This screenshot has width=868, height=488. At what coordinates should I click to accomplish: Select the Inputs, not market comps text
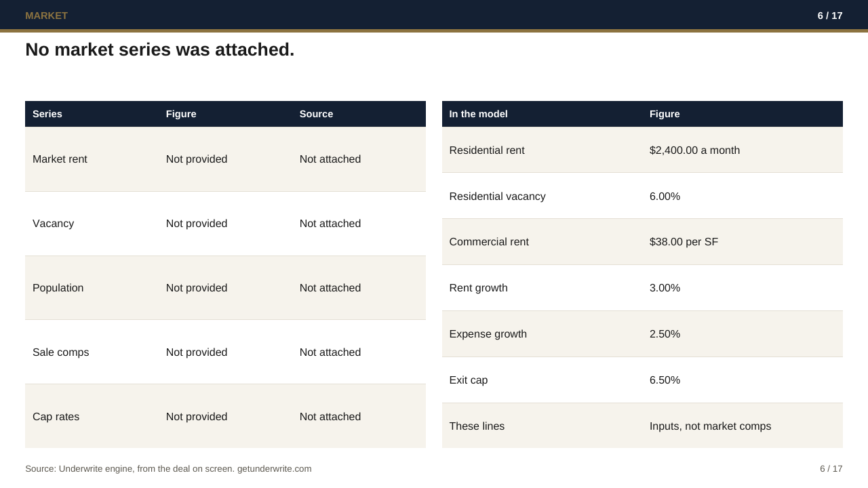pos(710,426)
